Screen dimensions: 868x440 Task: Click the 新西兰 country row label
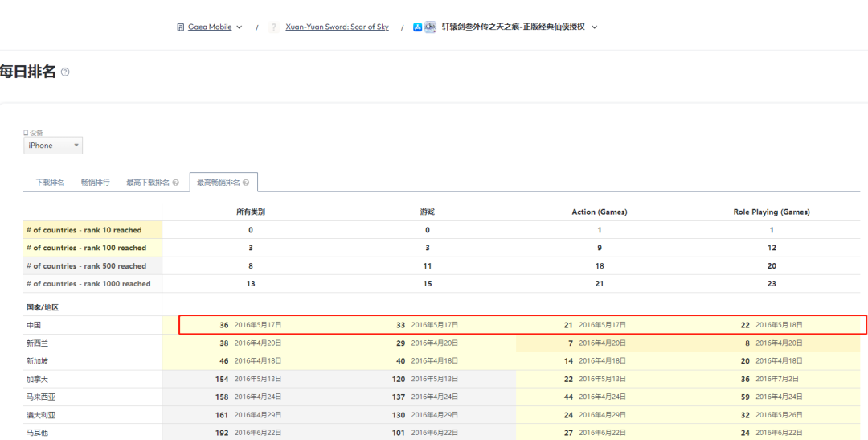pos(37,343)
